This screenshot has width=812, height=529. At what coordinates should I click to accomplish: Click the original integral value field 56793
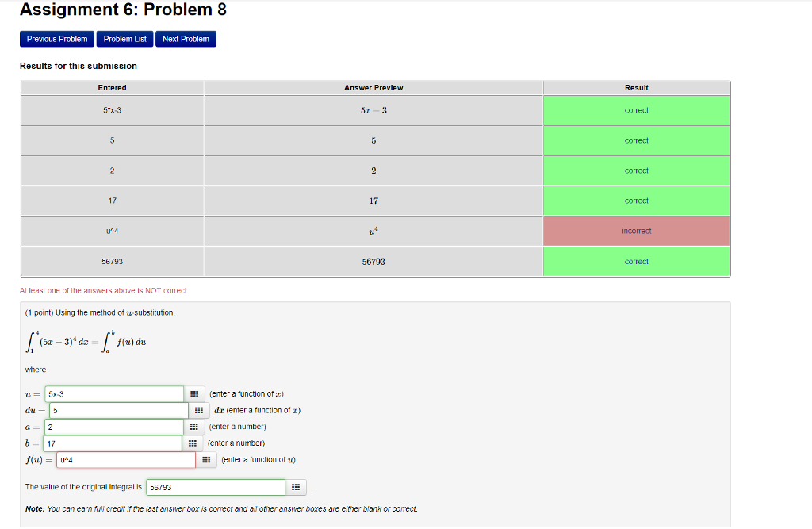pos(216,487)
